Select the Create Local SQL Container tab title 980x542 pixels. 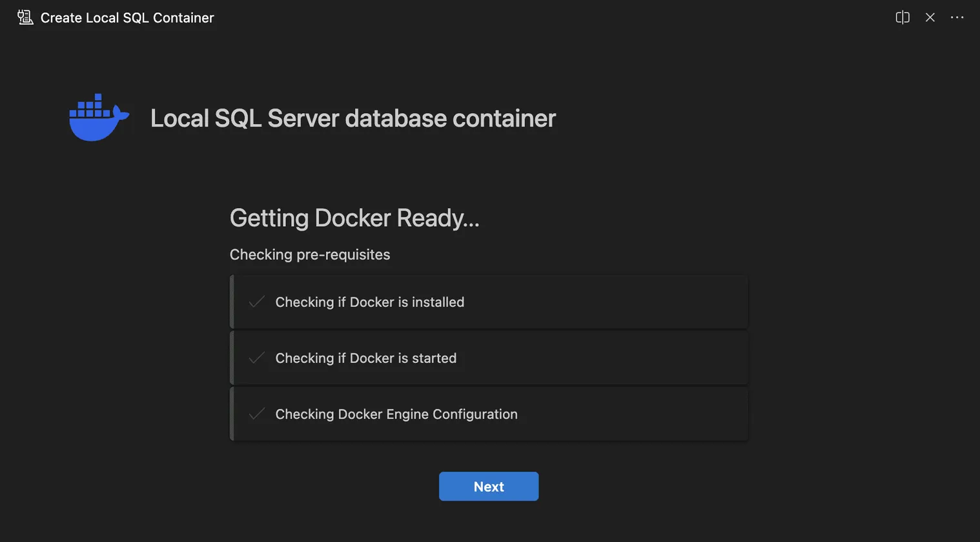(127, 18)
